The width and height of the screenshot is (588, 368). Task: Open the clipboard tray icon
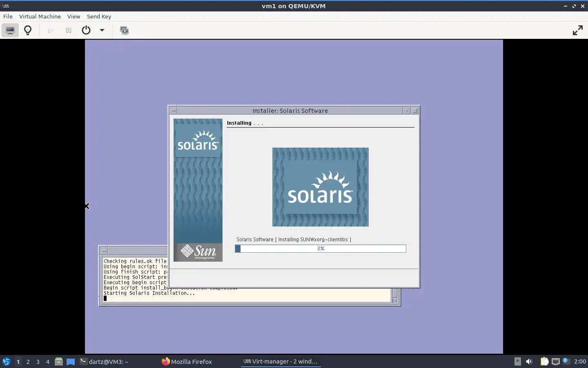pyautogui.click(x=544, y=361)
